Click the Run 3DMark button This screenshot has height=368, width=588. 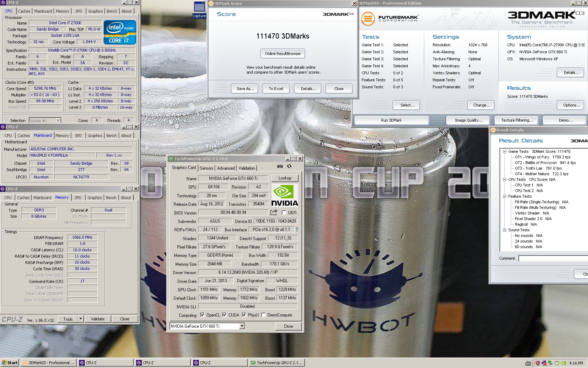(x=391, y=120)
